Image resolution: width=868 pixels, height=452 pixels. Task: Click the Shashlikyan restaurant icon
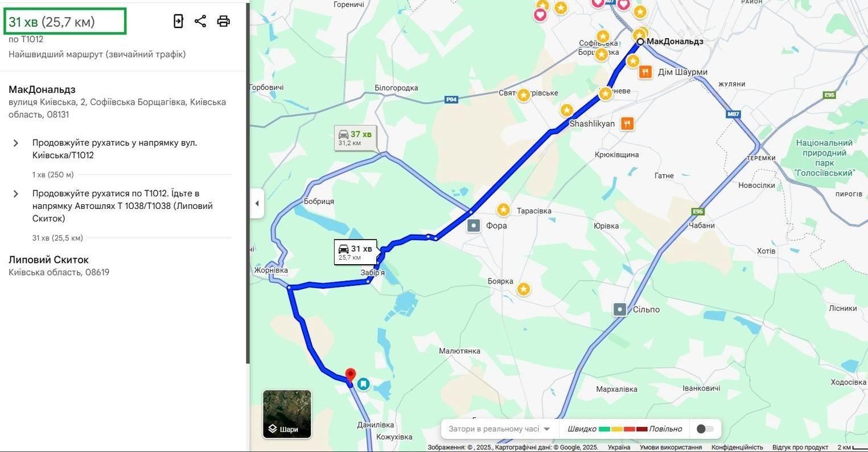point(627,123)
